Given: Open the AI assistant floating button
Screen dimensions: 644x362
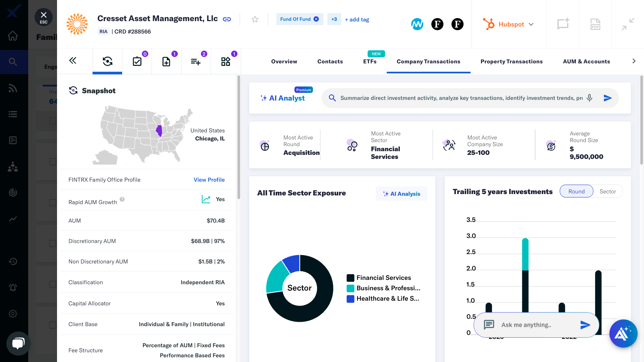Looking at the screenshot, I should pyautogui.click(x=623, y=334).
